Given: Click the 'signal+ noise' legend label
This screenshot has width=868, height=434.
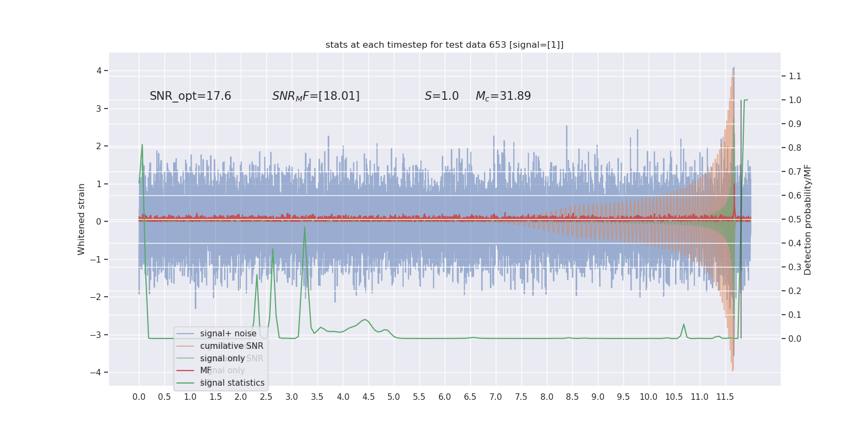Looking at the screenshot, I should pos(228,334).
